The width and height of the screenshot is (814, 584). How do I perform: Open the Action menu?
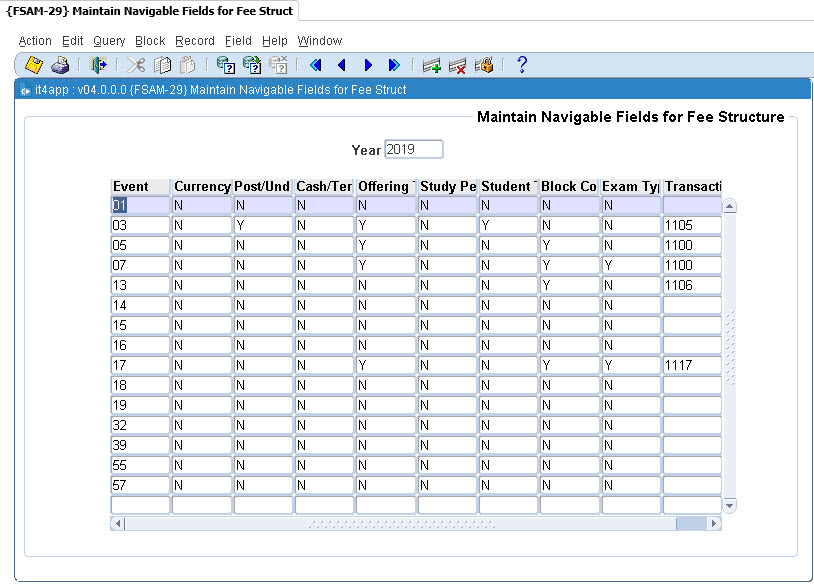[x=35, y=41]
